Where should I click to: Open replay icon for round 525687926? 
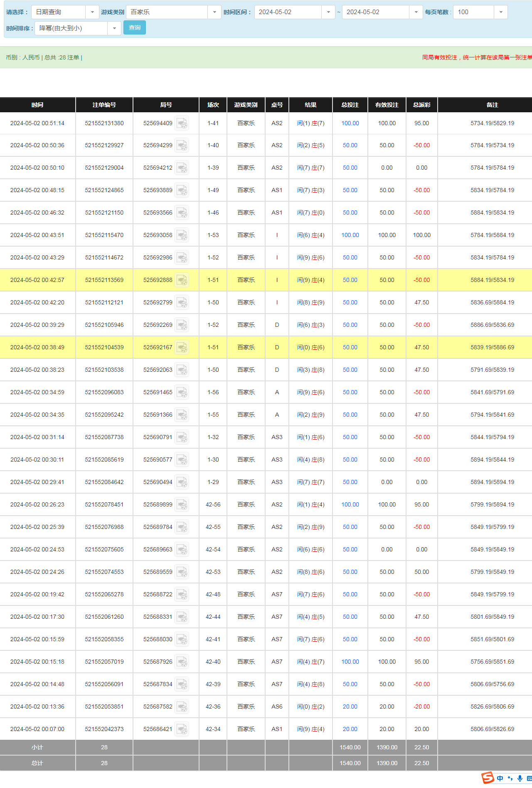tap(182, 662)
